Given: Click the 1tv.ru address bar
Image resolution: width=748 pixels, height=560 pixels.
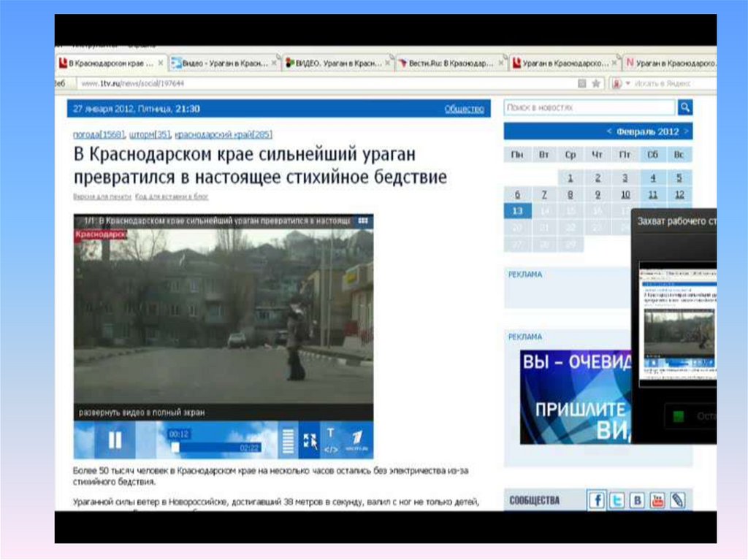Looking at the screenshot, I should click(327, 83).
